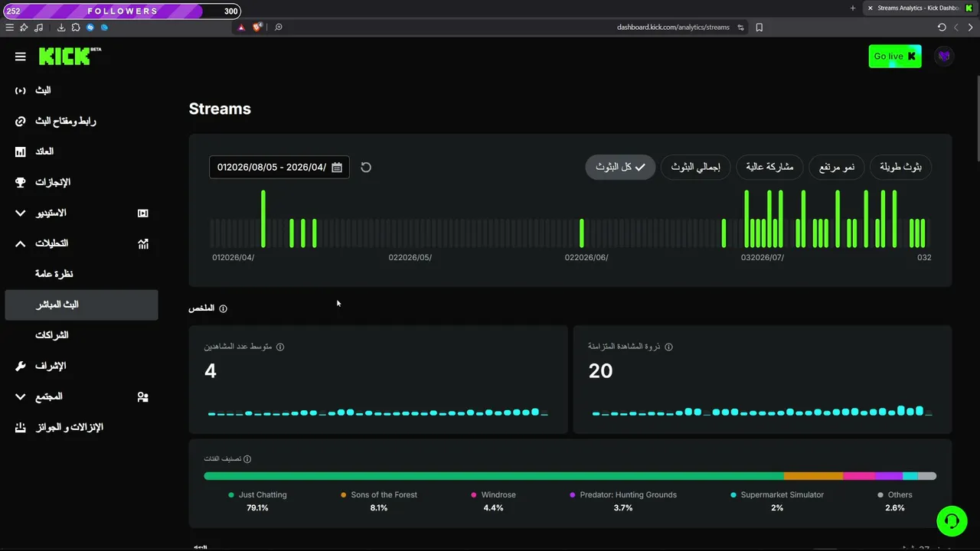Click the Others 2.6% legend entry
The width and height of the screenshot is (980, 551).
[x=895, y=501]
